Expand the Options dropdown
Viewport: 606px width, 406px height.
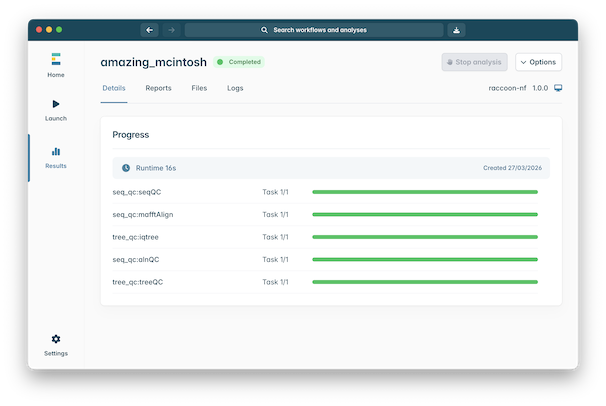pos(538,62)
